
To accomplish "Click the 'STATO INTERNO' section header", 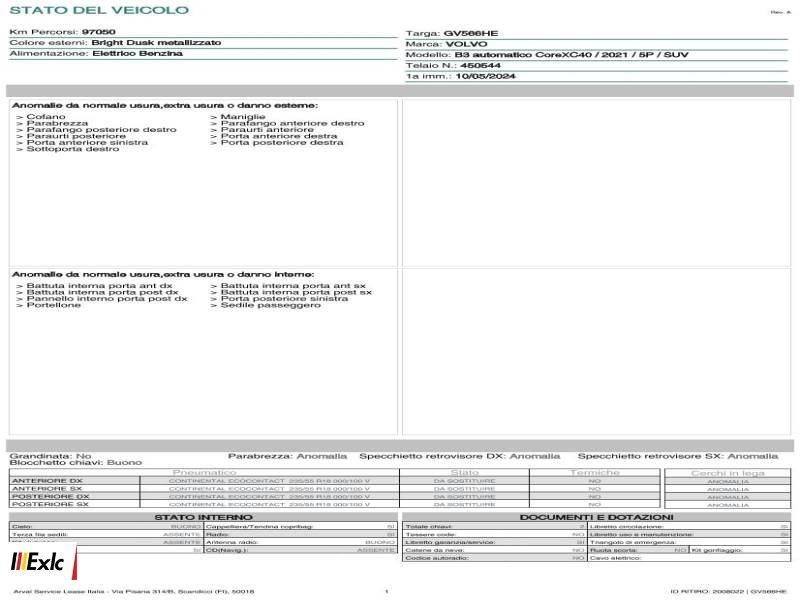I will point(203,517).
